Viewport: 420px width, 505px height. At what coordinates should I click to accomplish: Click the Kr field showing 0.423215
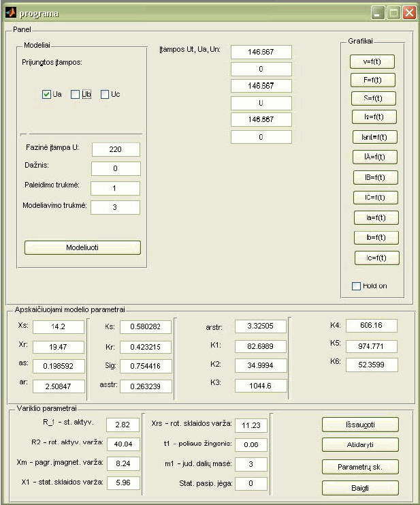146,347
